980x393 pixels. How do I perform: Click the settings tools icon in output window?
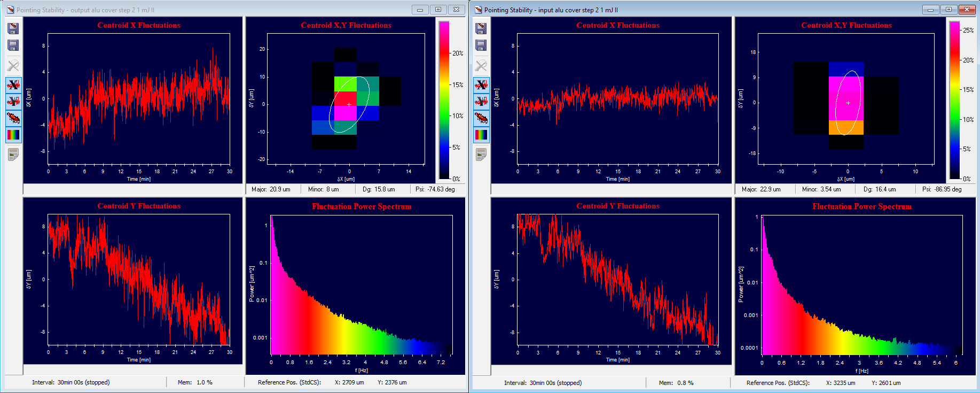coord(13,66)
